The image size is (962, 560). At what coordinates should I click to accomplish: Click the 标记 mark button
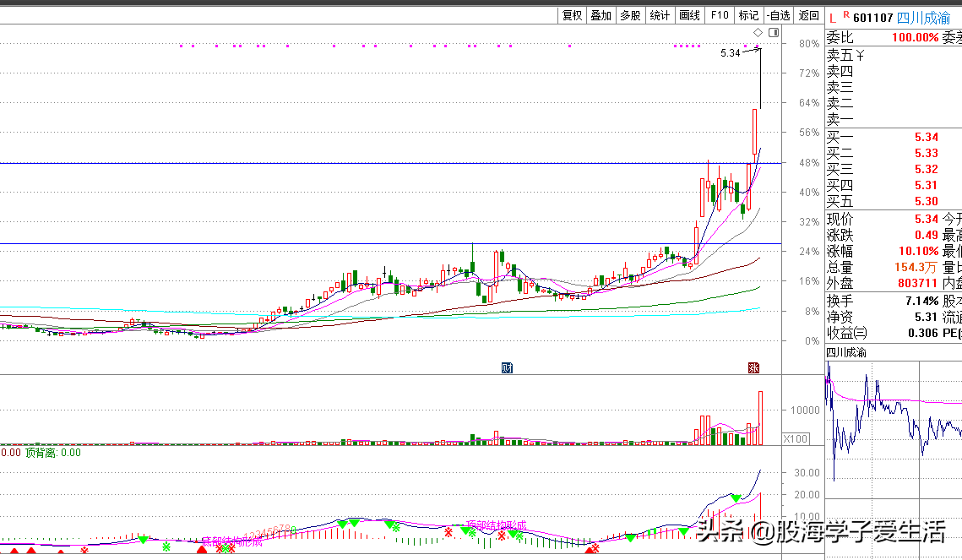(748, 15)
